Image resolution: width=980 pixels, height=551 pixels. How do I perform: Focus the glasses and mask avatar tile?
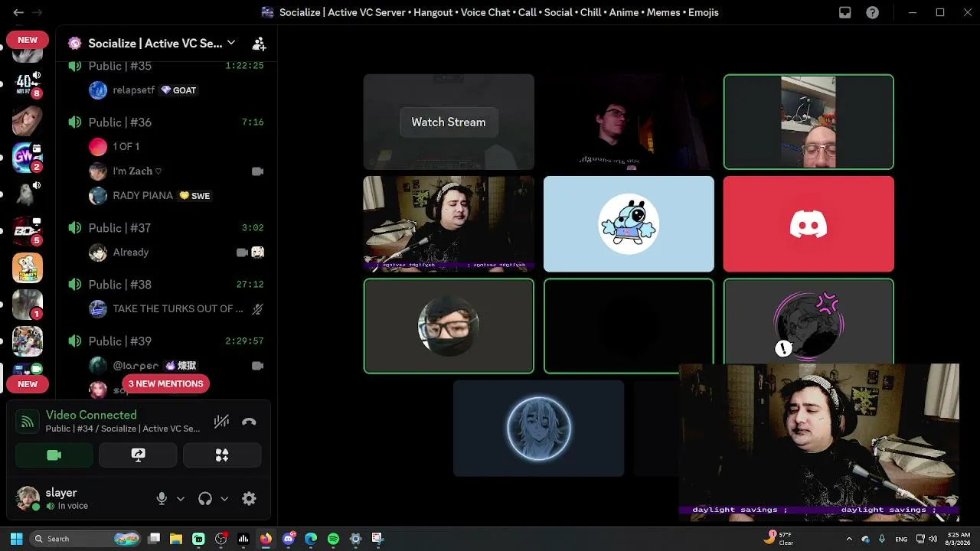pos(449,326)
